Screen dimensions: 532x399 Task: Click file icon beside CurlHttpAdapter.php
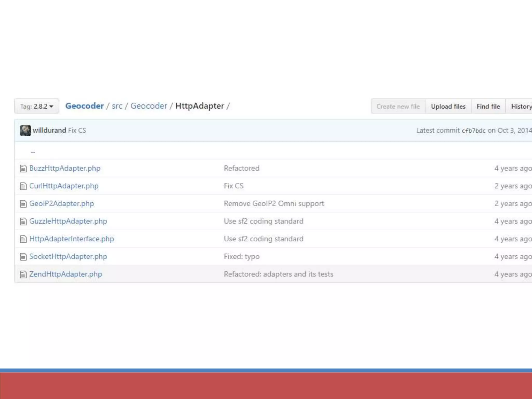pos(23,186)
